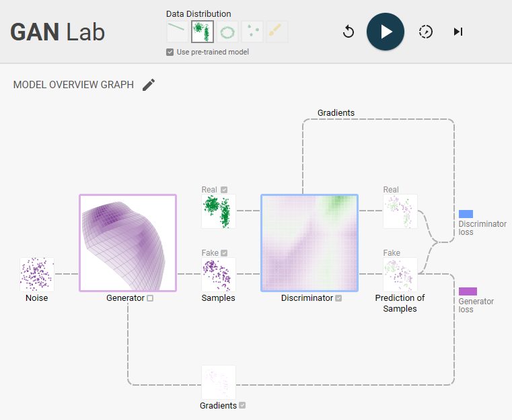
Task: Select the line data distribution
Action: coord(177,32)
